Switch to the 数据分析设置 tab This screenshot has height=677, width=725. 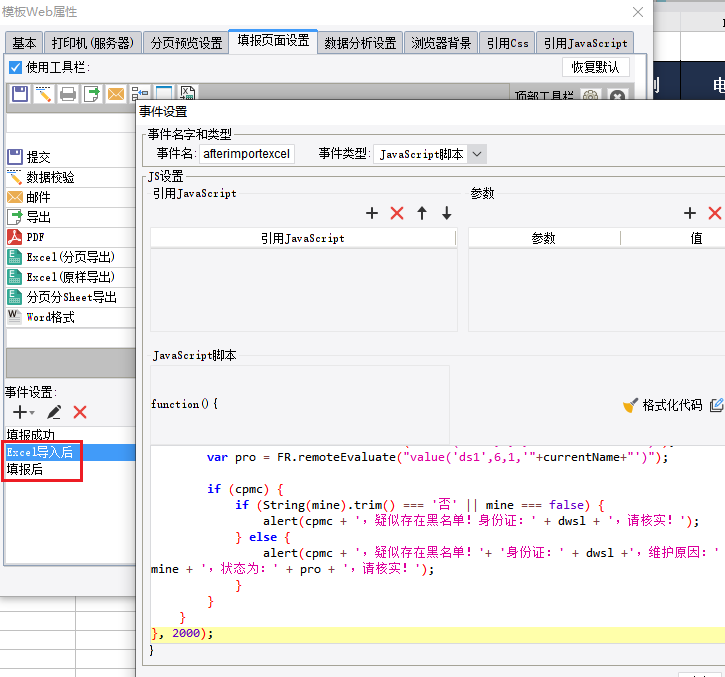[x=361, y=43]
